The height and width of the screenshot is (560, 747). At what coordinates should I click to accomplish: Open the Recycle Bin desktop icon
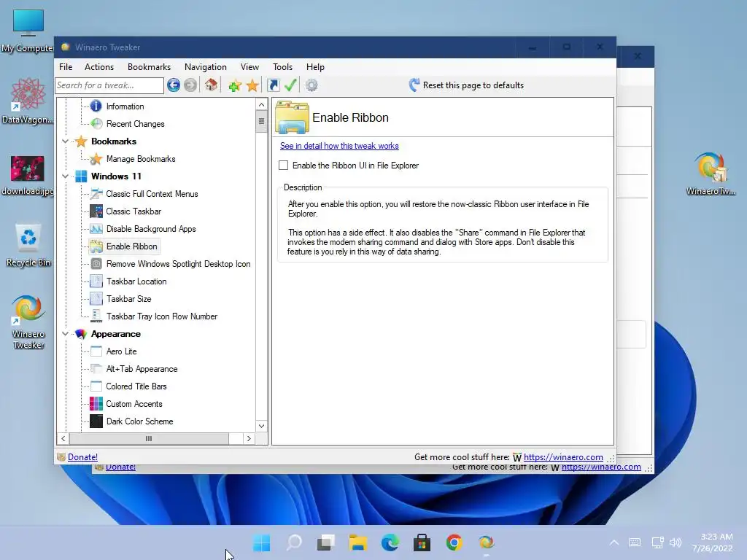tap(28, 246)
